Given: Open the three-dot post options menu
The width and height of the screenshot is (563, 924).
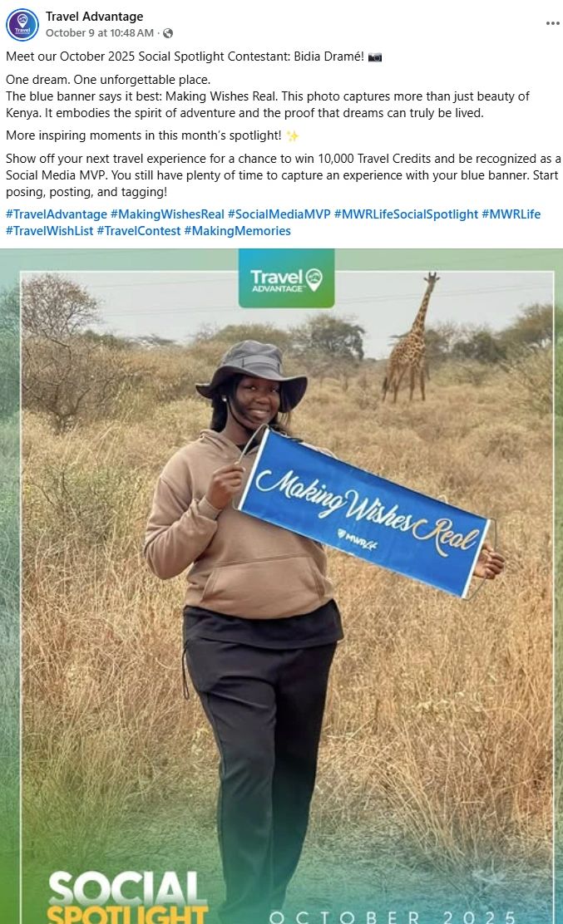Looking at the screenshot, I should [552, 23].
